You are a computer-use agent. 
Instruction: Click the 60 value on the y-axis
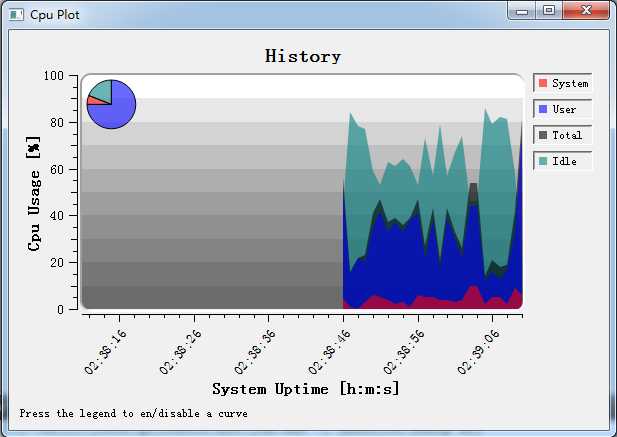pos(57,169)
